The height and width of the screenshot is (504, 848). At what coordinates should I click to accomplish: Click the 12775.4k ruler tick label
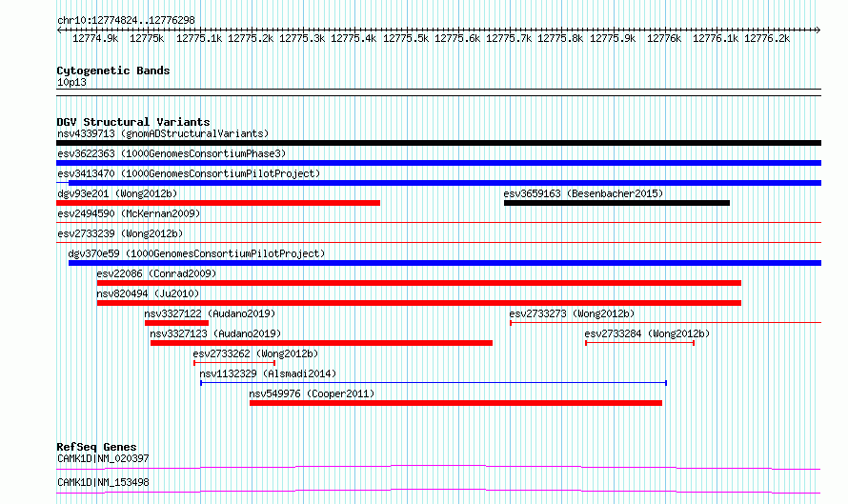(353, 38)
